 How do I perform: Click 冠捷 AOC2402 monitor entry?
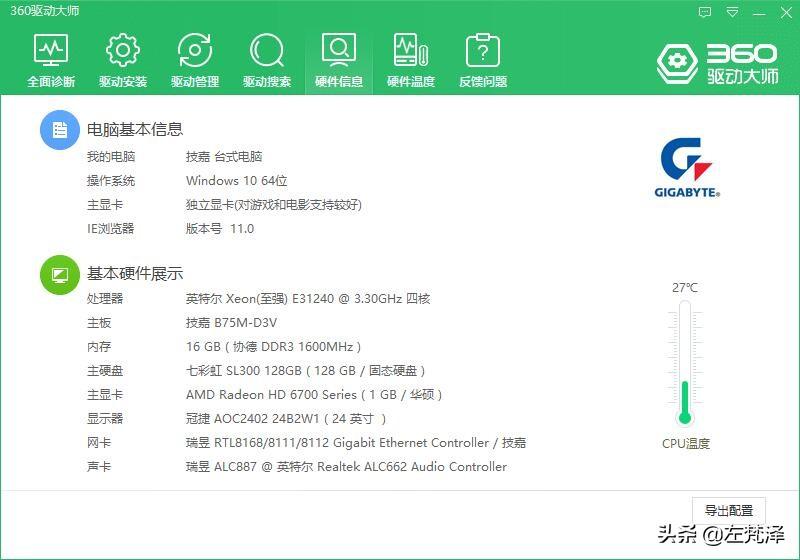[x=286, y=419]
